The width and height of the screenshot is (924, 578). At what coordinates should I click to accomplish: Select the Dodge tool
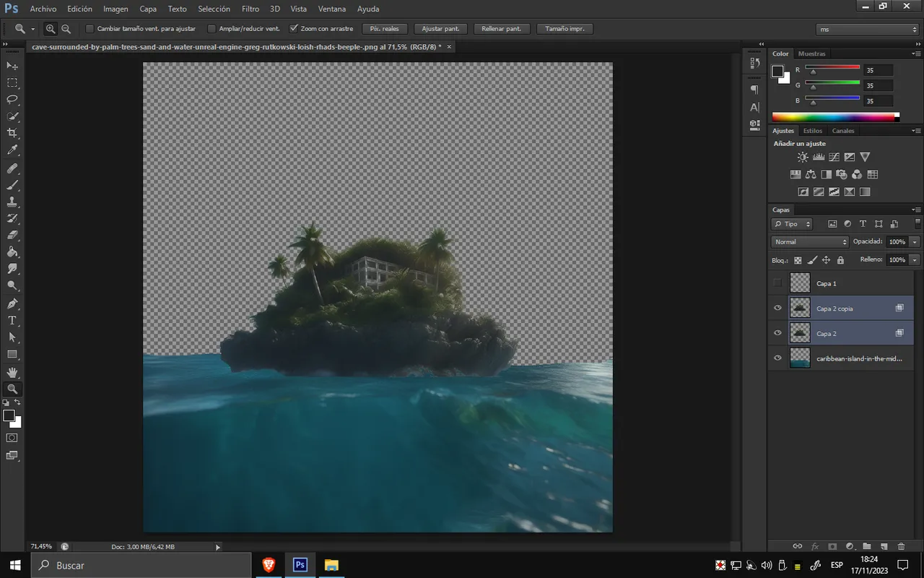[12, 286]
